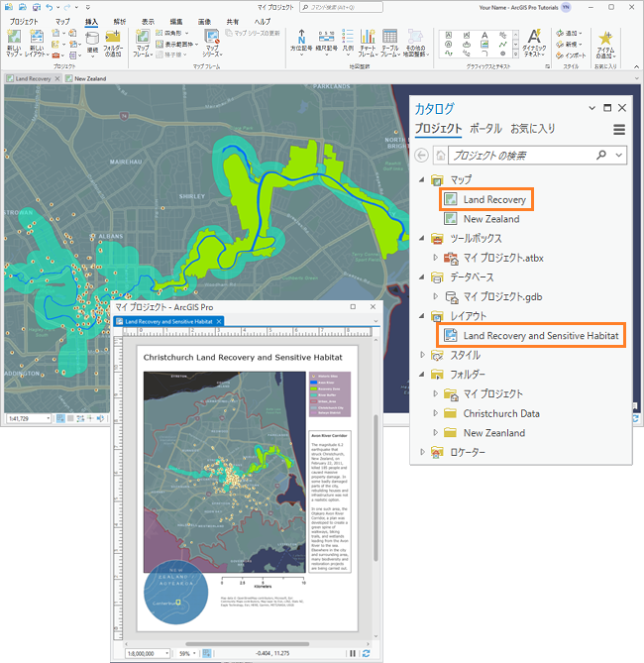Switch to the 解析 ribbon tab
This screenshot has width=644, height=663.
(120, 22)
